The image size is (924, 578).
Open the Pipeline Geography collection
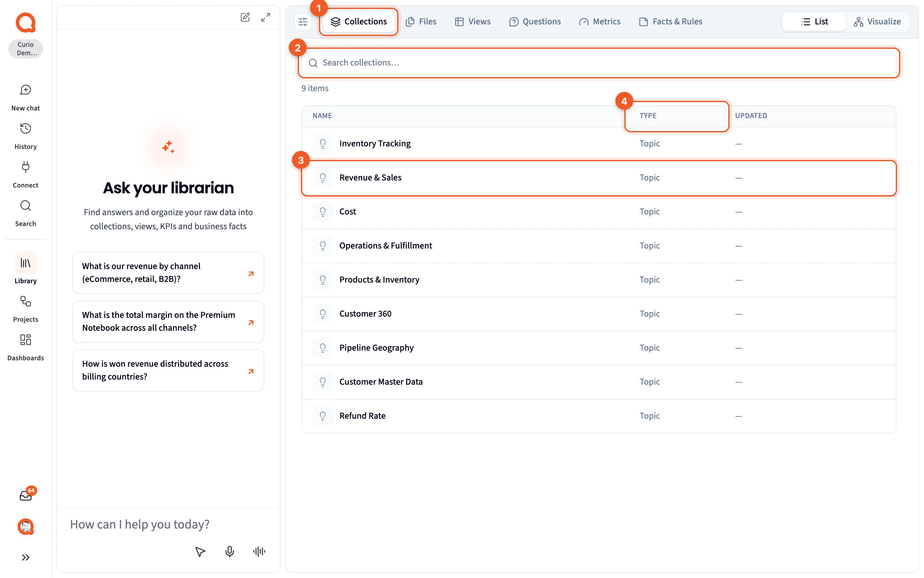[599, 348]
